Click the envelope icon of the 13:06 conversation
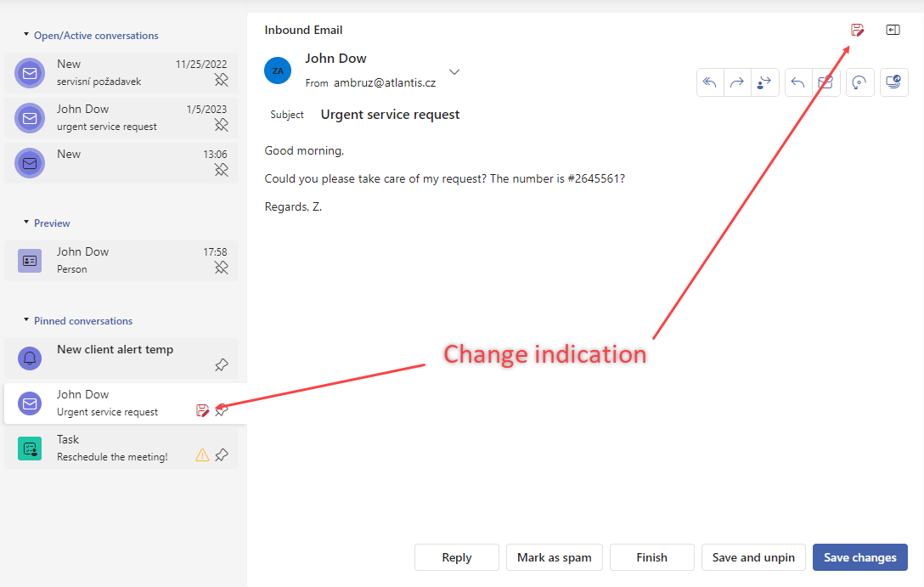 click(x=30, y=163)
